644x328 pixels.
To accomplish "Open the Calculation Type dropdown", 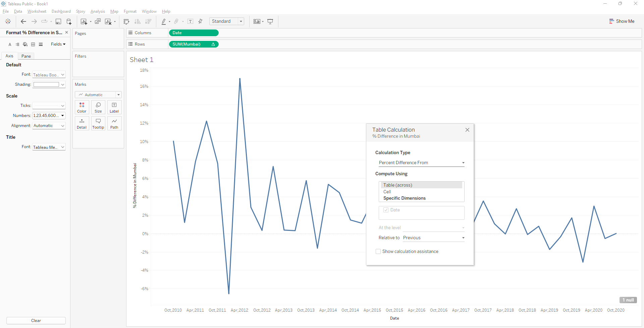I will coord(421,163).
